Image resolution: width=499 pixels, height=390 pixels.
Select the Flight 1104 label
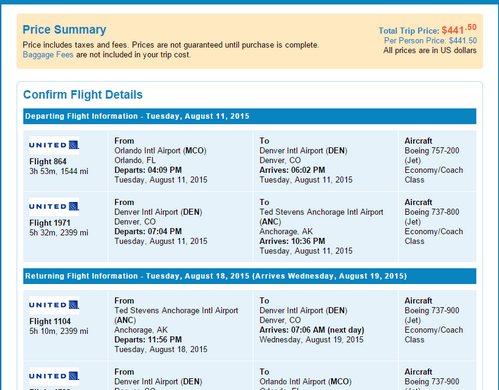50,321
